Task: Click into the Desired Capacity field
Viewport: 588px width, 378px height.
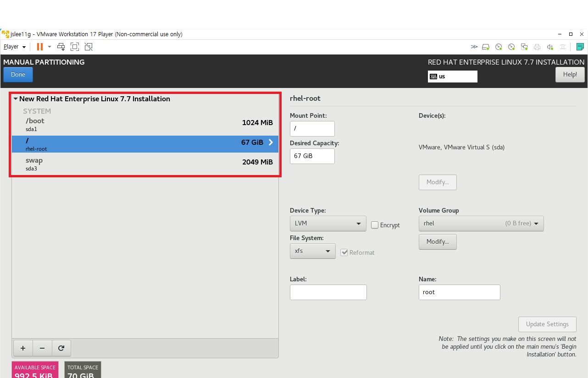Action: click(312, 156)
